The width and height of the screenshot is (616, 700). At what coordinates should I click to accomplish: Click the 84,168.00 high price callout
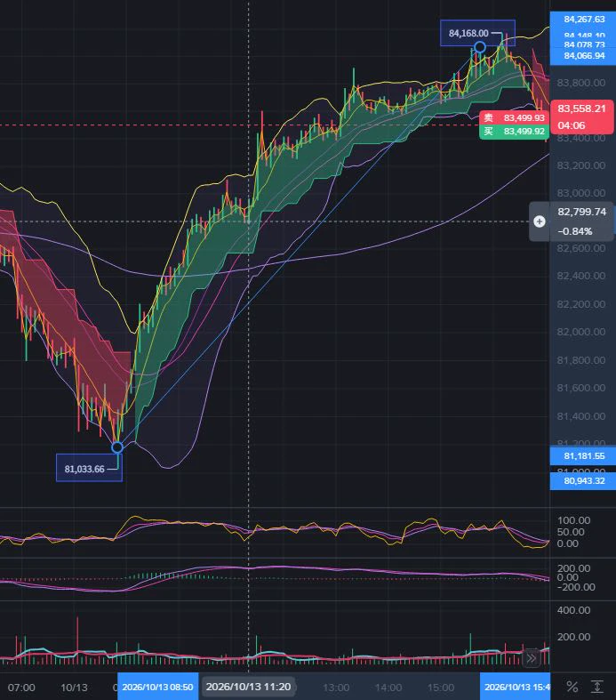477,33
